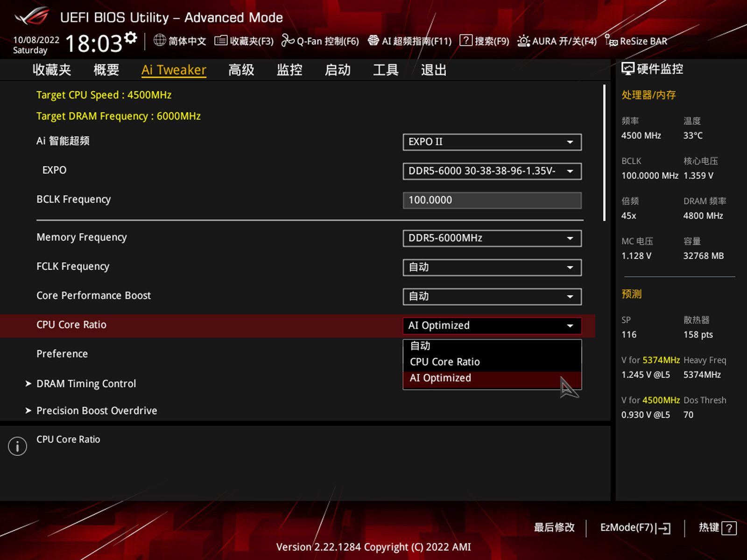Expand Precision Boost Overdrive submenu

point(91,411)
